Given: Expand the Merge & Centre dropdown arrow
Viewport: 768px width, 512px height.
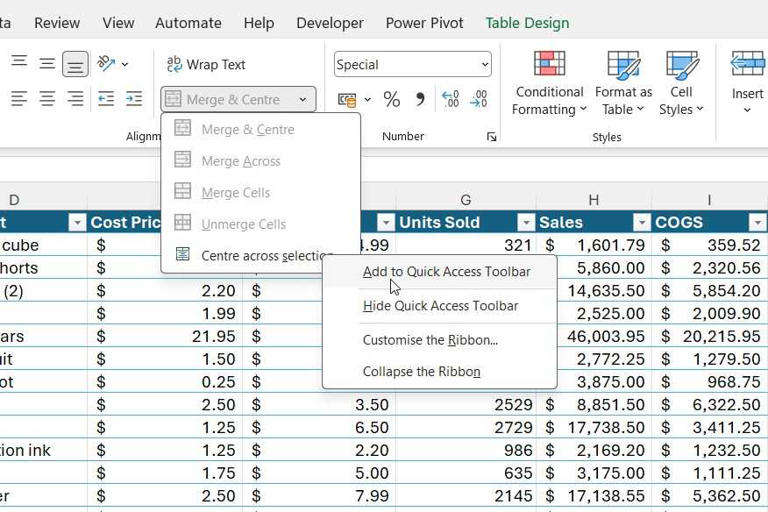Looking at the screenshot, I should tap(303, 99).
